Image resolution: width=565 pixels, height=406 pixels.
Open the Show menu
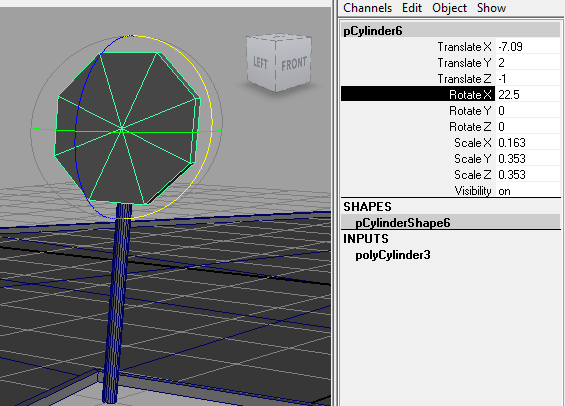pyautogui.click(x=491, y=8)
